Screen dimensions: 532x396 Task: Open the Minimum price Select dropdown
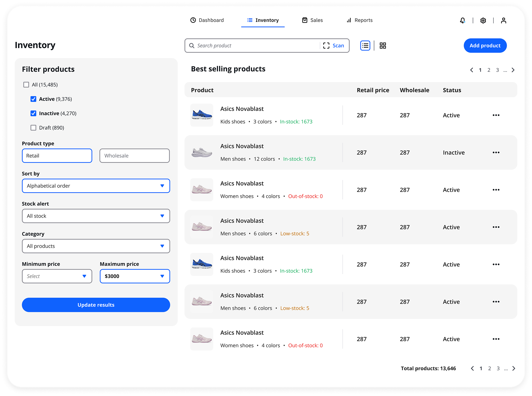[x=57, y=276]
